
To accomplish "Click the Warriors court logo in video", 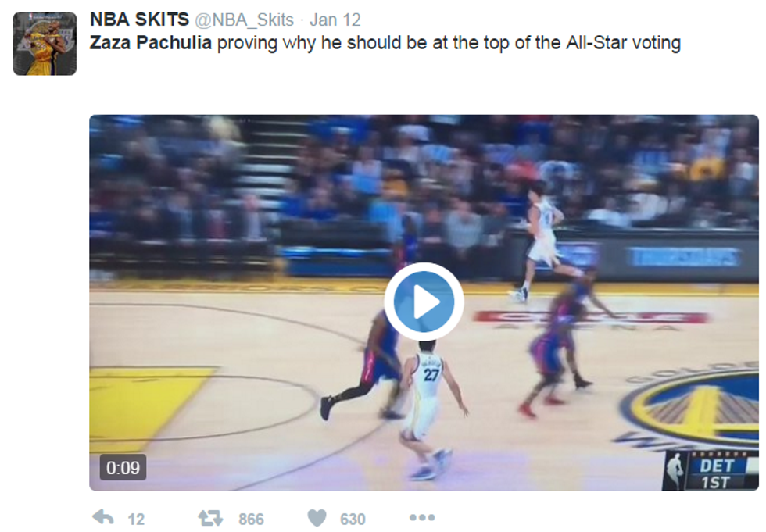I will (x=694, y=408).
